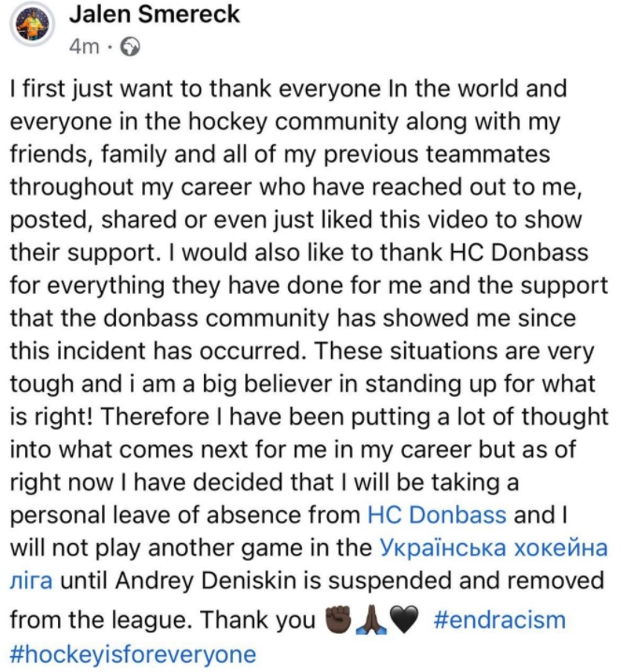
Task: Open the #hockeyisforeveryone hashtag
Action: click(x=133, y=654)
